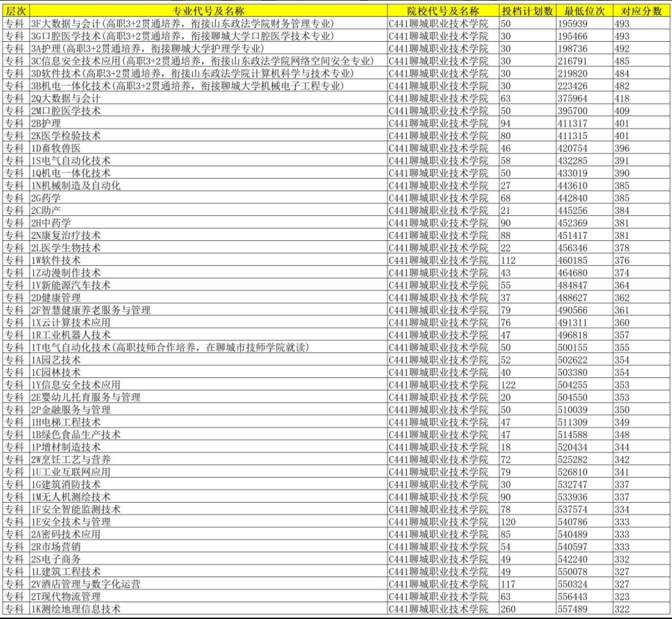Click the 1C园林技术 cell
This screenshot has height=619, width=672.
(x=208, y=371)
